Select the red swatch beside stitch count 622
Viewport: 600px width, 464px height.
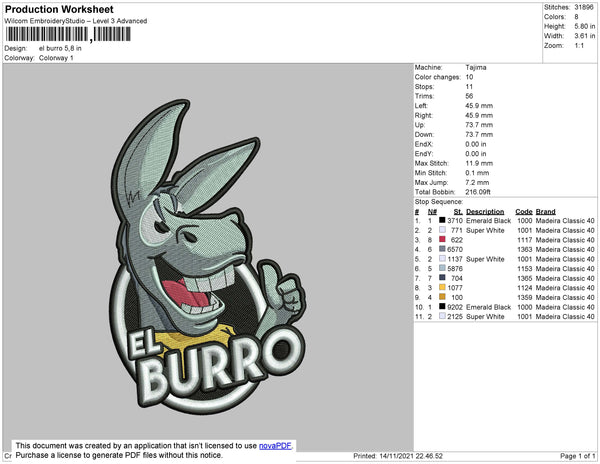point(442,239)
